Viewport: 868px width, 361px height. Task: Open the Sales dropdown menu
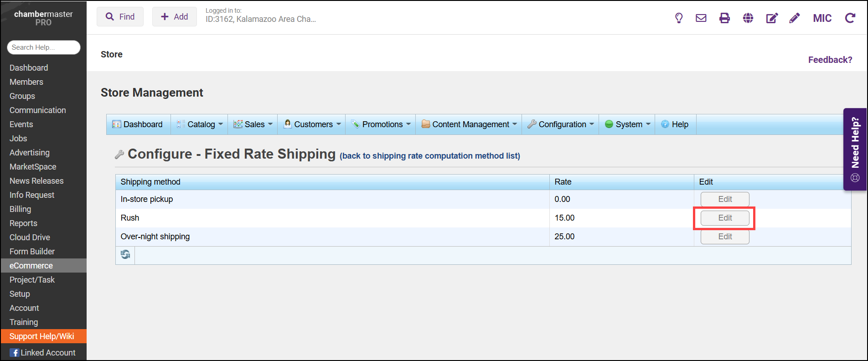[x=253, y=124]
